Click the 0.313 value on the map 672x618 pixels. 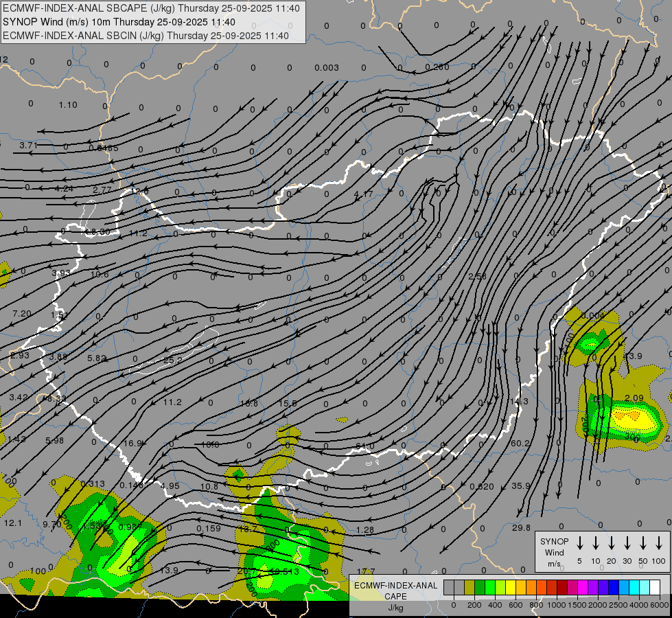pyautogui.click(x=93, y=484)
